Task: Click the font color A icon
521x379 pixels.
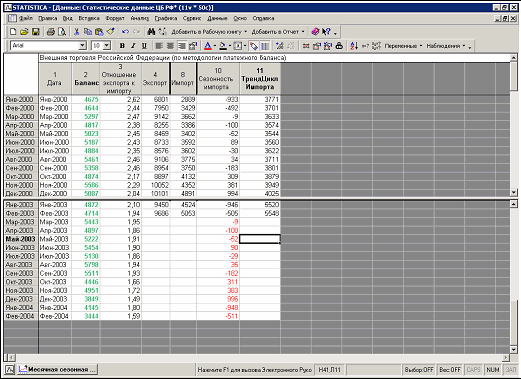Action: pyautogui.click(x=208, y=46)
